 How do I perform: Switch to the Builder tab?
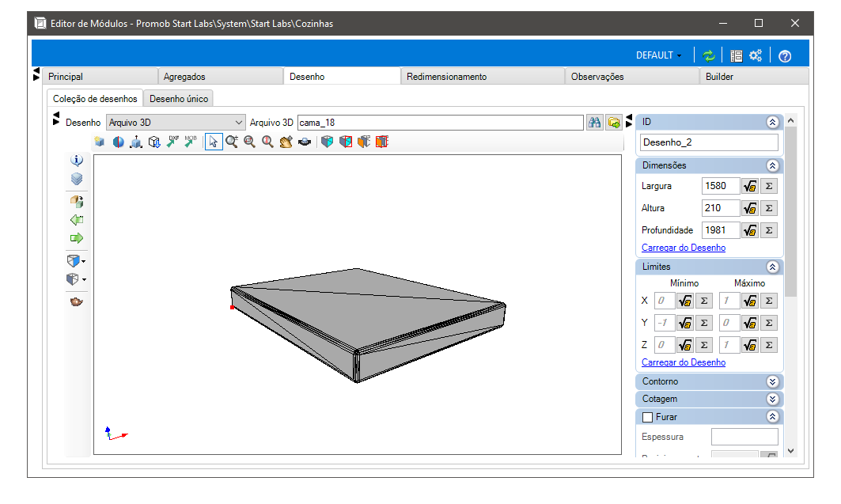point(754,77)
